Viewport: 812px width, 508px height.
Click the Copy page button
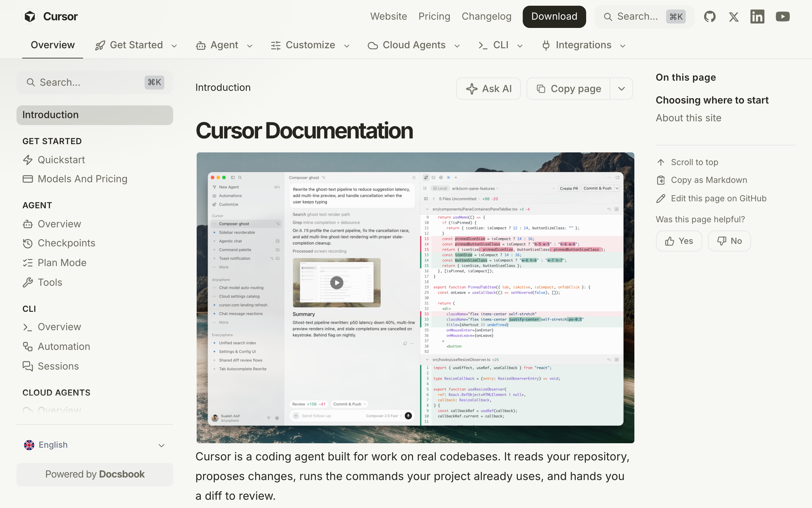(568, 89)
